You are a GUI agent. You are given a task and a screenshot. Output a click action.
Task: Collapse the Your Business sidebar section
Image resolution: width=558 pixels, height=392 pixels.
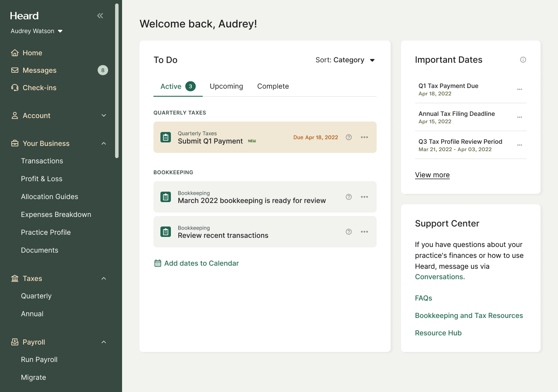104,143
